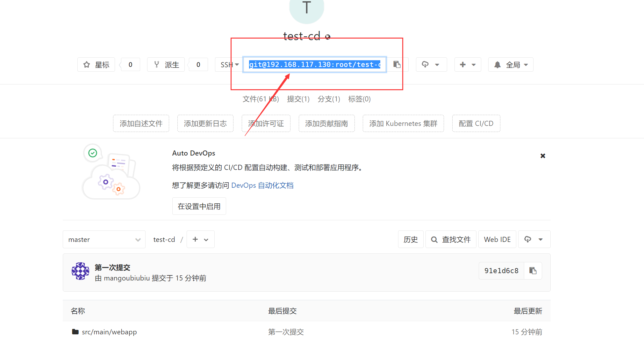This screenshot has width=644, height=342.
Task: Open commit hash 91e1d6c8
Action: pyautogui.click(x=501, y=271)
